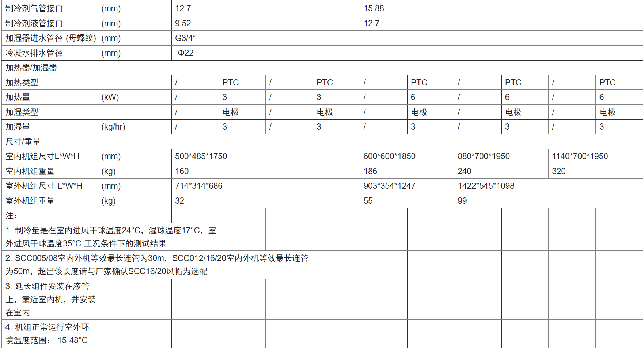Select the 15.88 gas pipe value cell
644x349 pixels.
[374, 8]
